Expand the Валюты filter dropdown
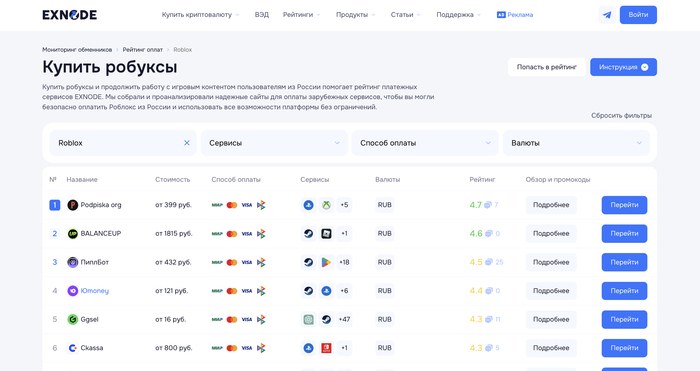Viewport: 700px width, 371px height. tap(576, 143)
